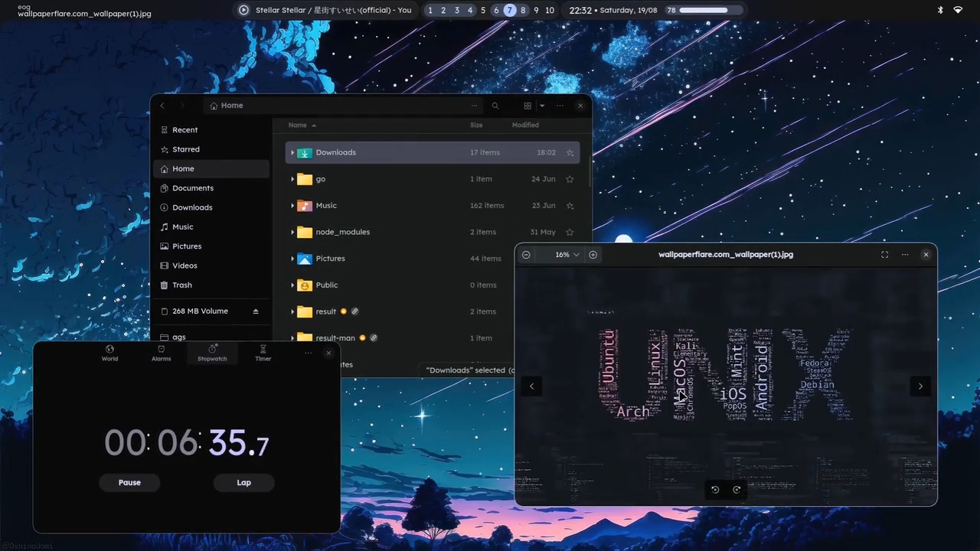Zoom out the image in the viewer
Viewport: 980px width, 551px height.
pos(526,255)
